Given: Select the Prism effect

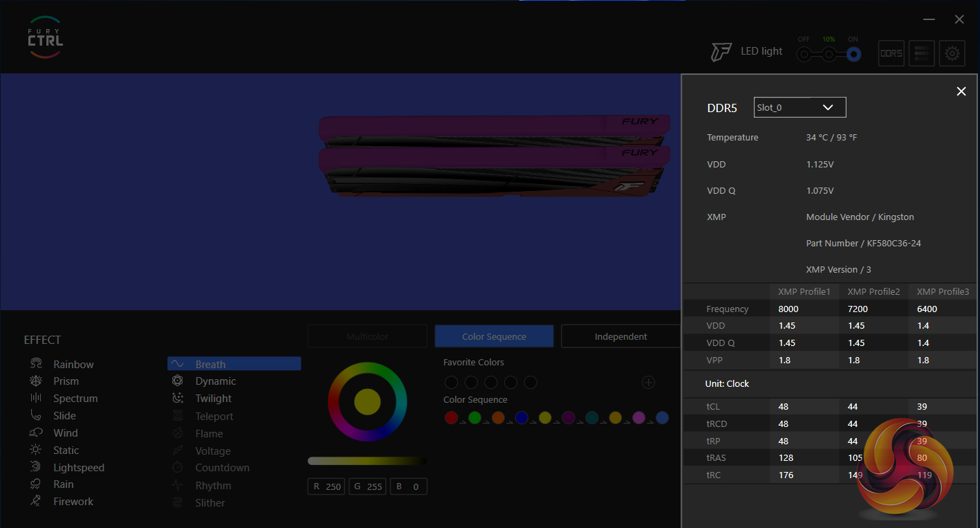Looking at the screenshot, I should point(66,381).
